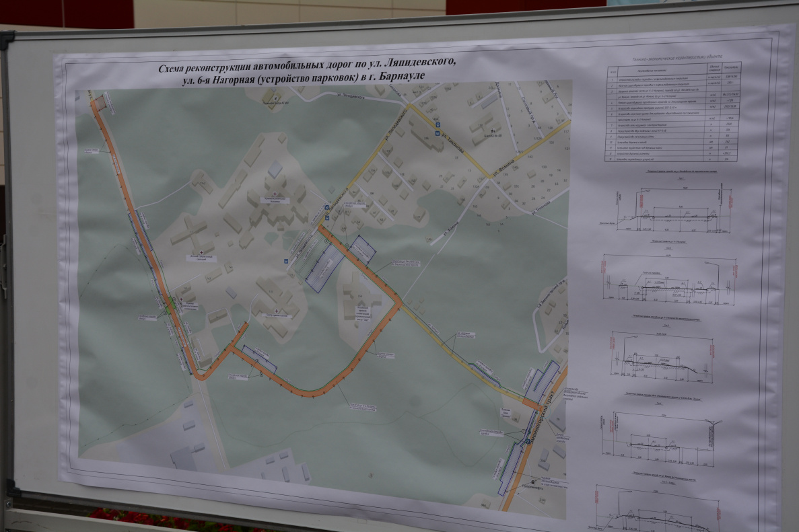This screenshot has width=799, height=532.
Task: Open the technical-economic indicators table
Action: click(673, 111)
